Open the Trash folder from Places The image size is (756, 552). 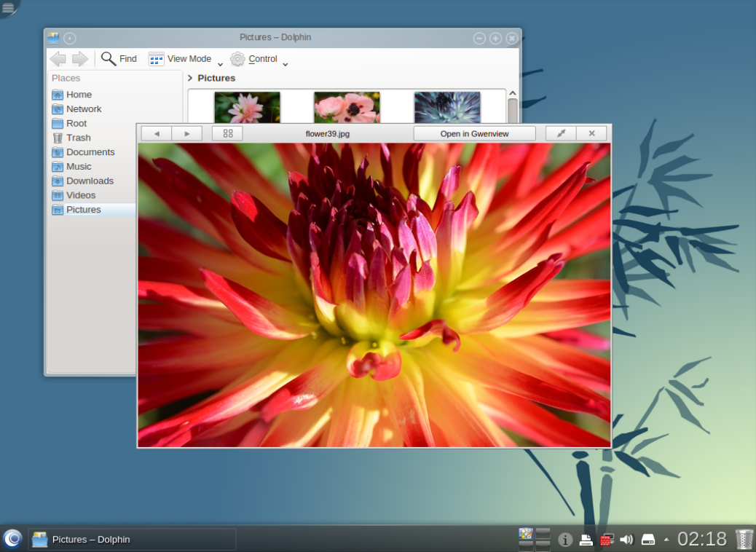point(77,137)
